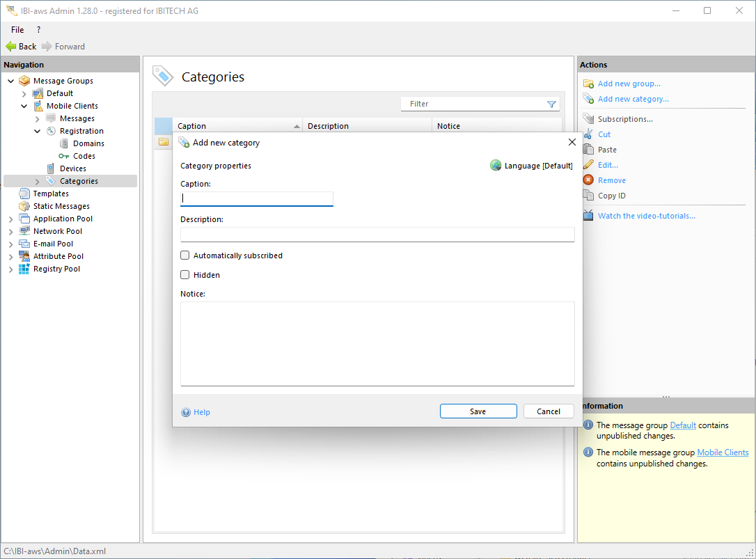
Task: Select the Devices icon in navigation tree
Action: [x=51, y=168]
